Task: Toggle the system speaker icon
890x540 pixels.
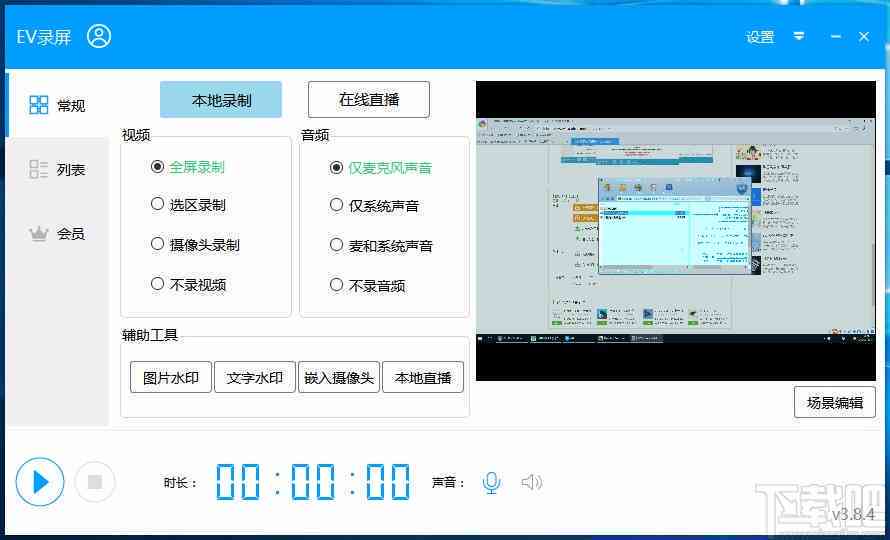Action: 532,483
